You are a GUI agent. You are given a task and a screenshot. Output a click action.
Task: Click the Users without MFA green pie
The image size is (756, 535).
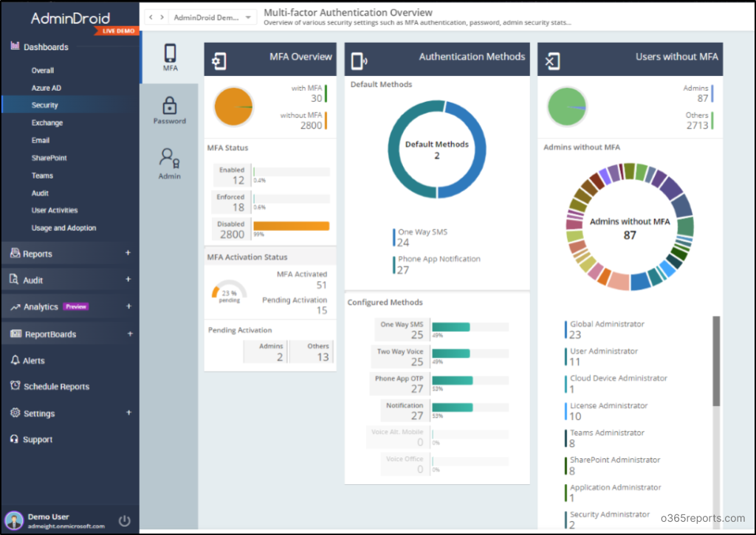click(x=567, y=106)
